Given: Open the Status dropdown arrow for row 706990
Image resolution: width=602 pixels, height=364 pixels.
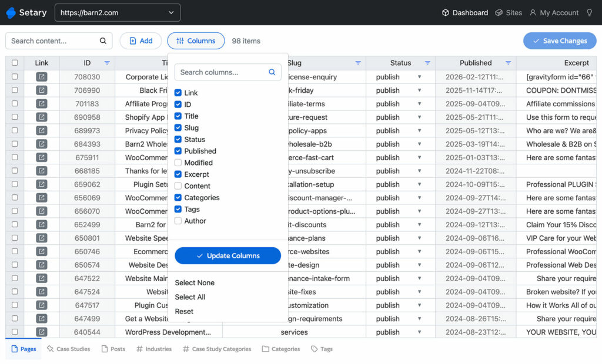Looking at the screenshot, I should [419, 90].
